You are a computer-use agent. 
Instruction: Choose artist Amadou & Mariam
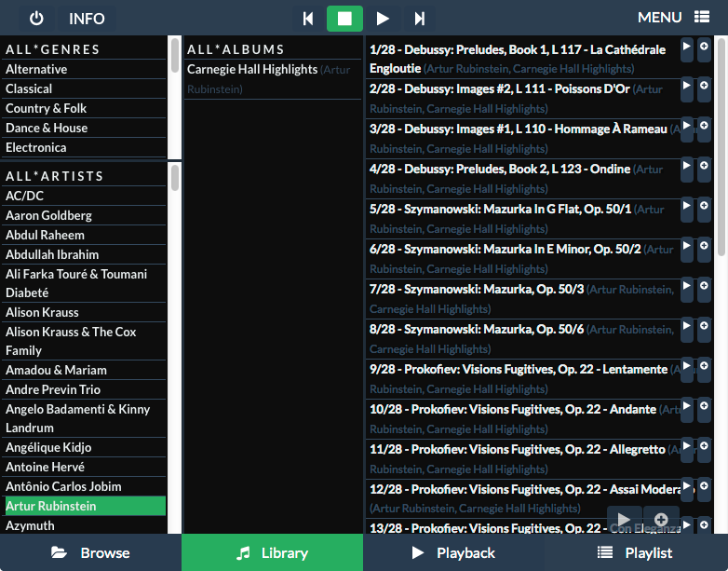click(x=84, y=370)
